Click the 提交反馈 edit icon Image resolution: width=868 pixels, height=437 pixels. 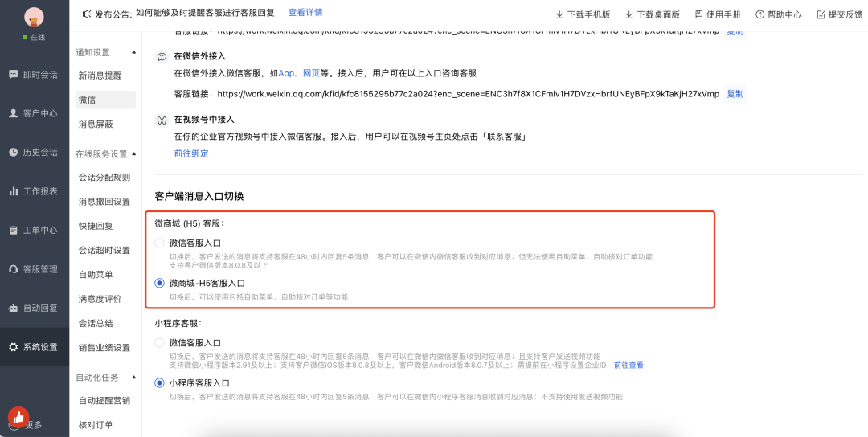pyautogui.click(x=821, y=15)
